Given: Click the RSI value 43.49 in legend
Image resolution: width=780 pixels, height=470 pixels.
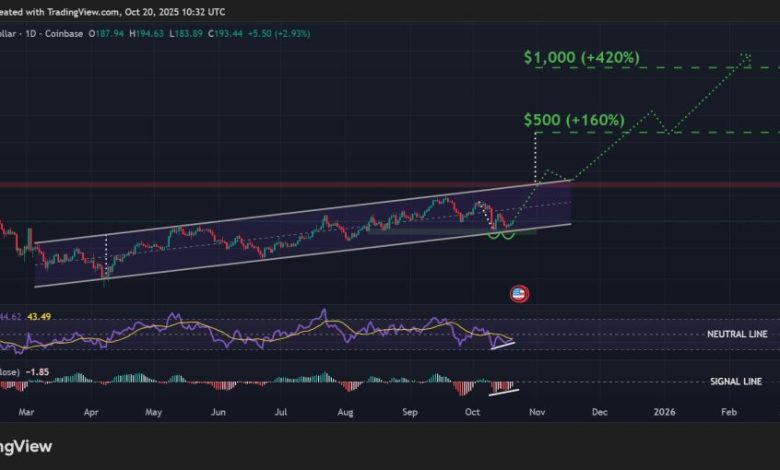Looking at the screenshot, I should 41,317.
